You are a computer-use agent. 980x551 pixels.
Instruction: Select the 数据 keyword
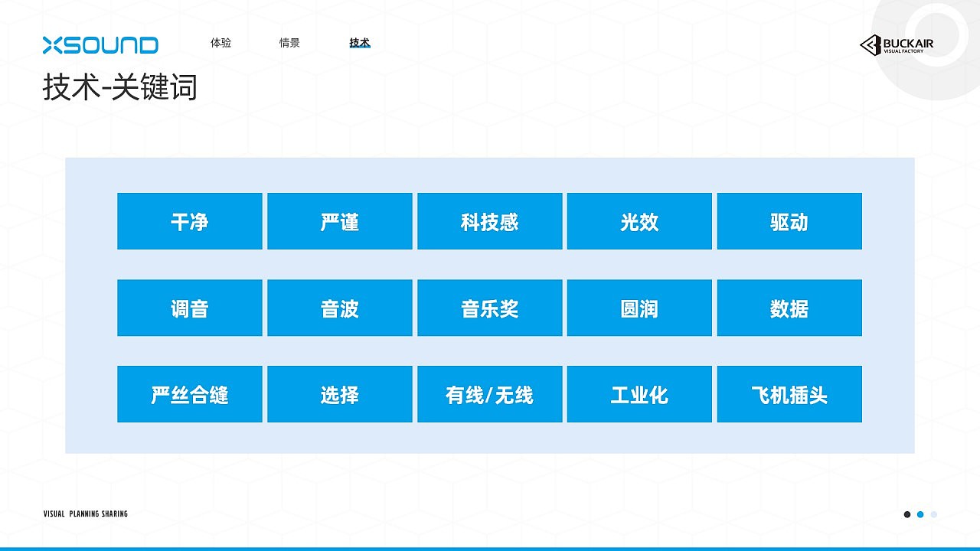pos(789,308)
